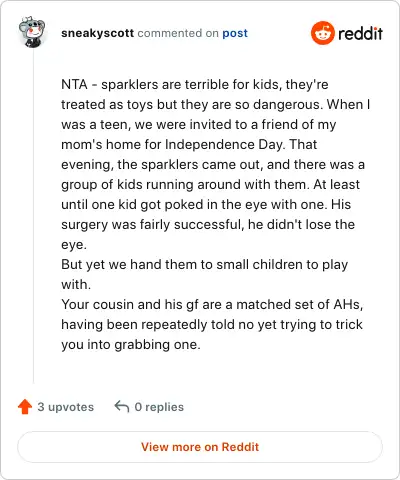Click the reply arrow icon
This screenshot has width=400, height=480.
pyautogui.click(x=122, y=407)
